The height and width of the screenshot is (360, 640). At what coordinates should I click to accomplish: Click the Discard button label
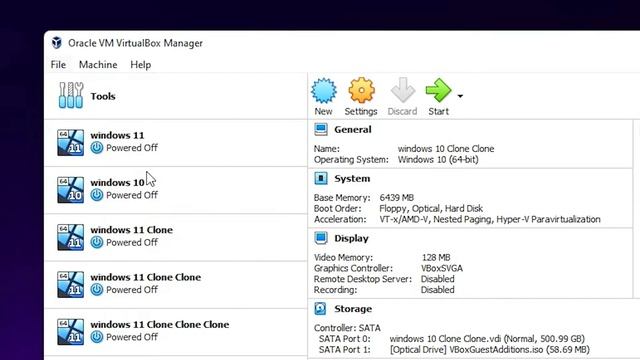point(402,111)
